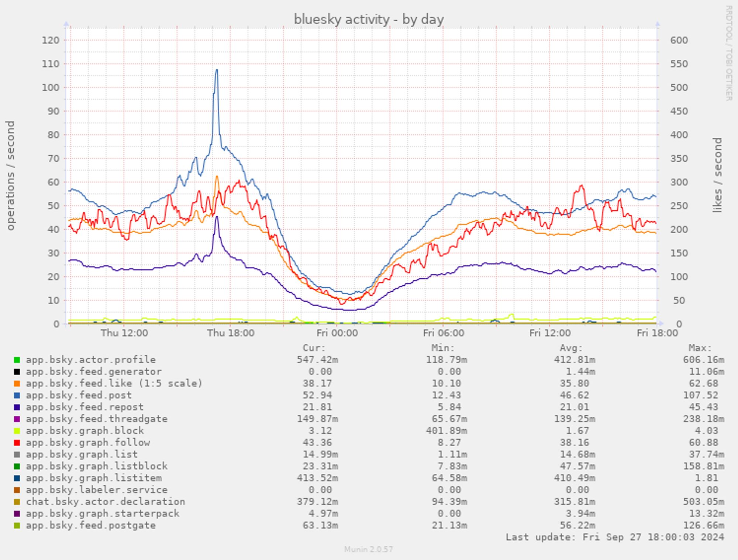Click the black app.bsky.feed.generator legend swatch

pyautogui.click(x=17, y=371)
